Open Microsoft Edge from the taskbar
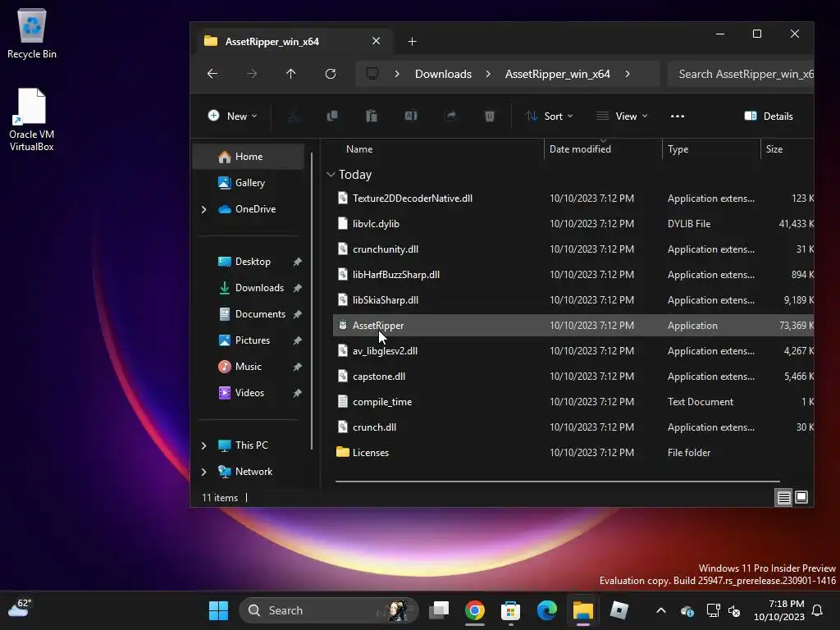Viewport: 840px width, 630px height. pyautogui.click(x=547, y=610)
